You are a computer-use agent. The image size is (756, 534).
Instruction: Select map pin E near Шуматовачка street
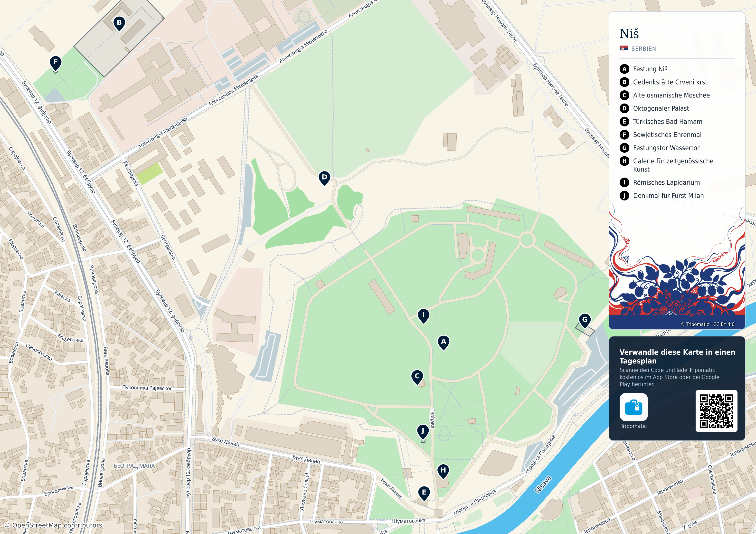click(424, 493)
